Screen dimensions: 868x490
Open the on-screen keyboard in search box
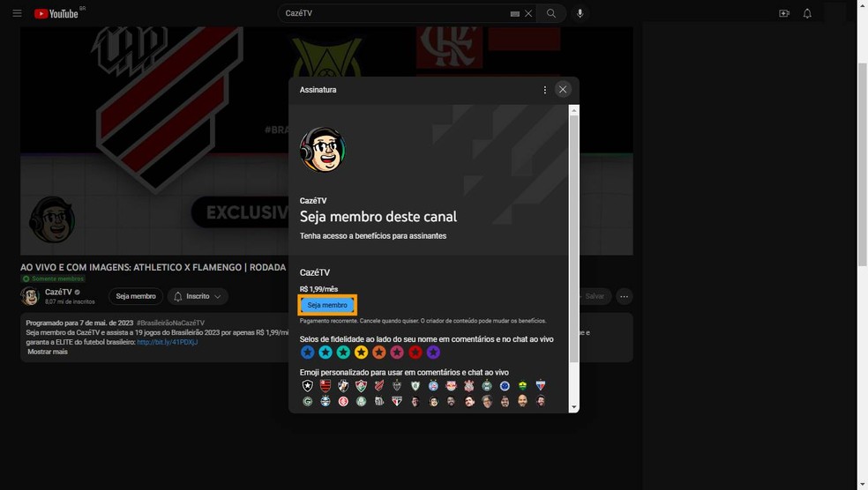pos(515,14)
